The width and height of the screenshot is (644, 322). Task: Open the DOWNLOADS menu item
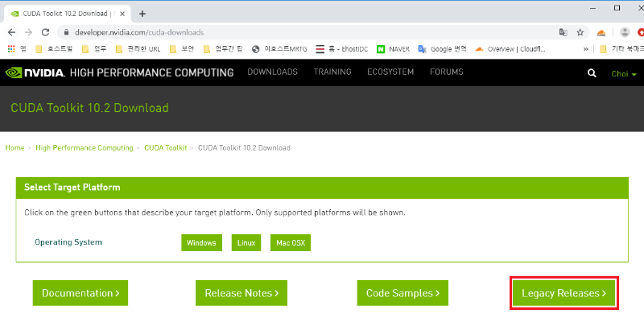point(272,72)
